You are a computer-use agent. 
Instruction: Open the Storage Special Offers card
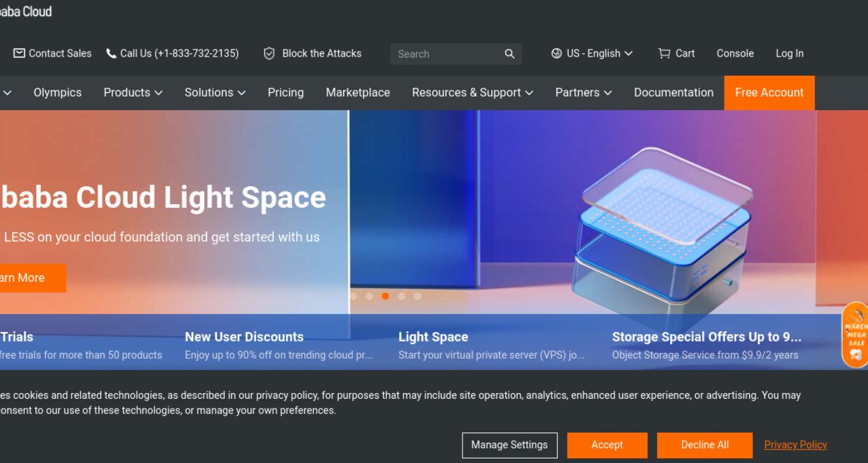pos(707,345)
